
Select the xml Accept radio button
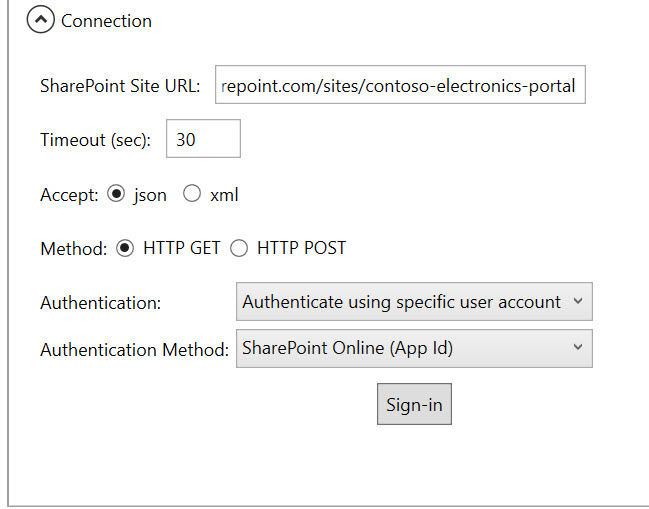click(x=192, y=194)
